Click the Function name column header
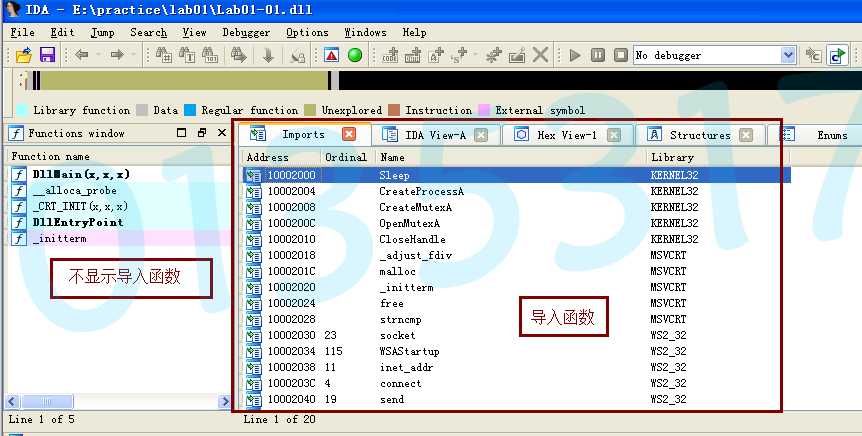 click(x=118, y=157)
